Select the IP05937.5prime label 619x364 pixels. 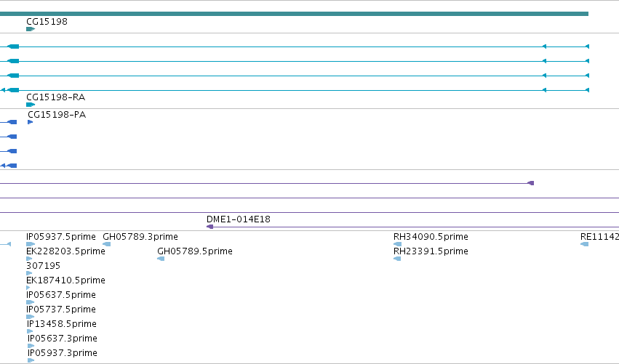click(61, 237)
